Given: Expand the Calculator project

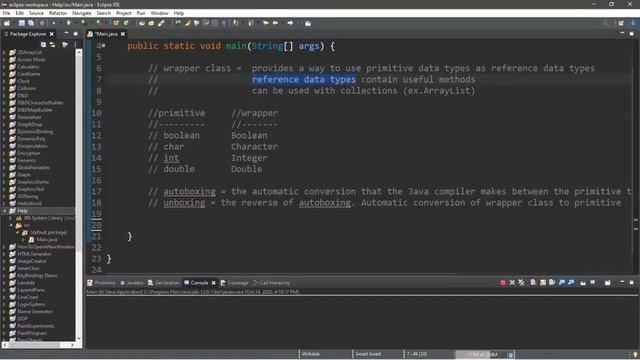Looking at the screenshot, I should (x=4, y=67).
